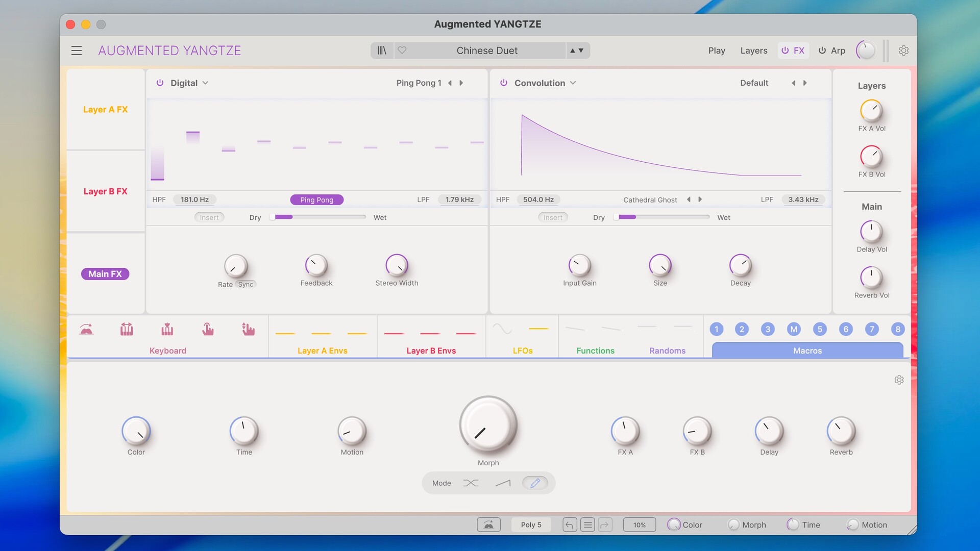Viewport: 980px width, 551px height.
Task: Open the hamburger main menu
Action: pyautogui.click(x=77, y=51)
